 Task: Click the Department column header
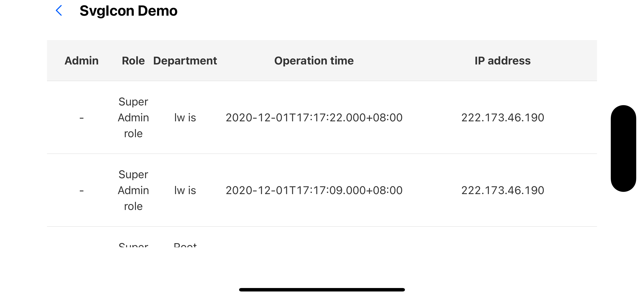tap(185, 61)
